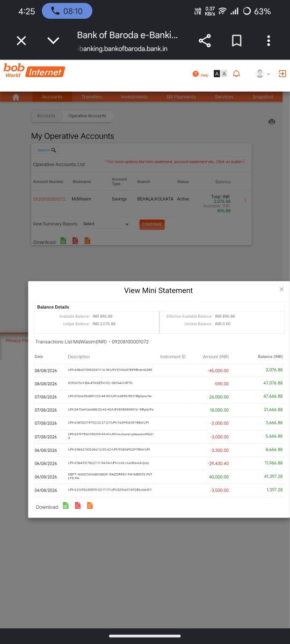Click the cred.club@axisb transaction description

[x=107, y=463]
